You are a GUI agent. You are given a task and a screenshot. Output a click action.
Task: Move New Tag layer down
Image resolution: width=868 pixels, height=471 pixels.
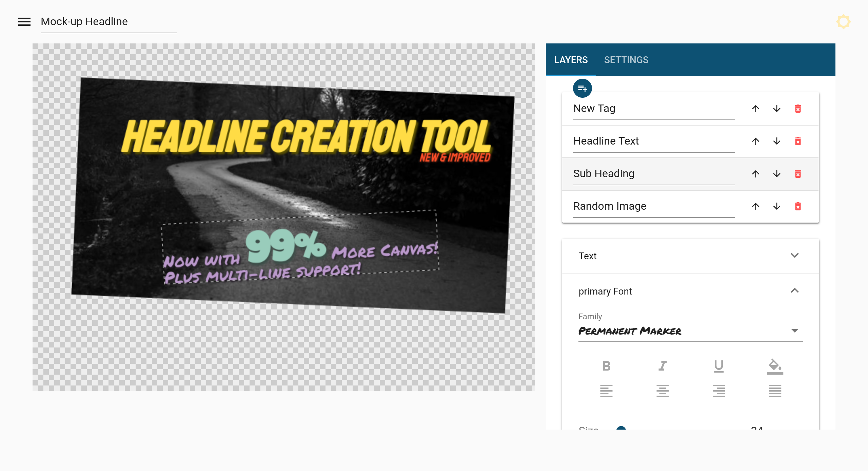777,109
